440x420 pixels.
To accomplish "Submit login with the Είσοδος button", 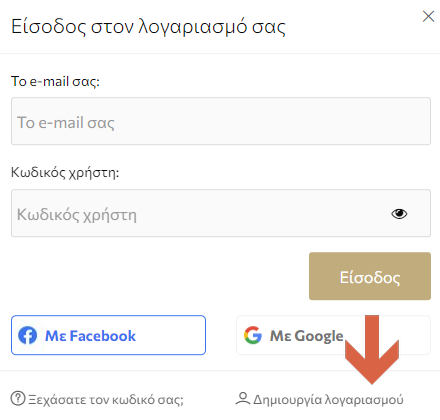I will pos(370,276).
